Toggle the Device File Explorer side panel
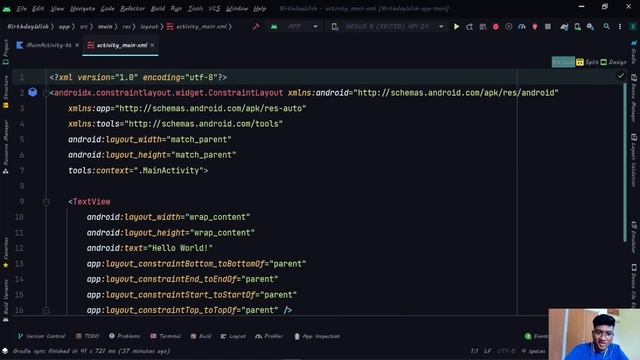 tap(633, 286)
